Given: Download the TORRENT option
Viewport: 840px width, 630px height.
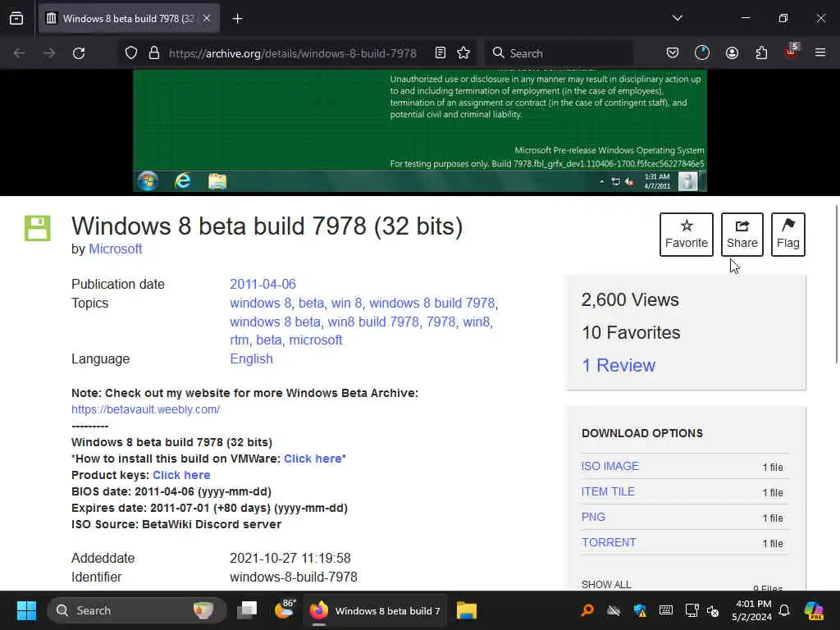Looking at the screenshot, I should 609,543.
